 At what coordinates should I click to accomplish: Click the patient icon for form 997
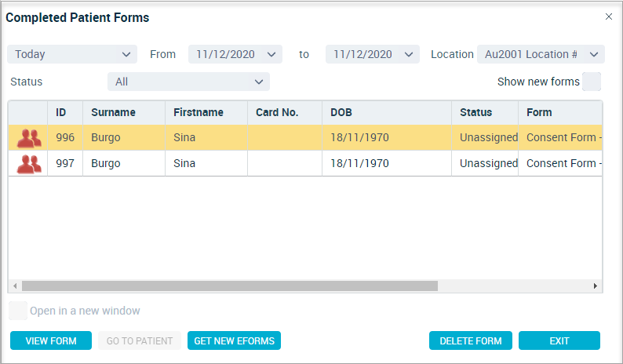(29, 164)
